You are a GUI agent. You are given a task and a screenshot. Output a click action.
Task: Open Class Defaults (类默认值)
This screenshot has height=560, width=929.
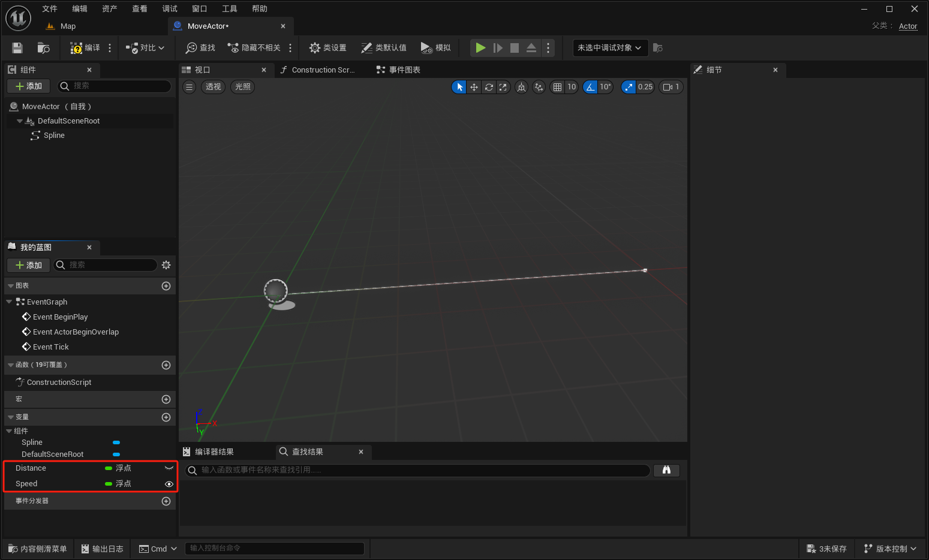tap(384, 47)
